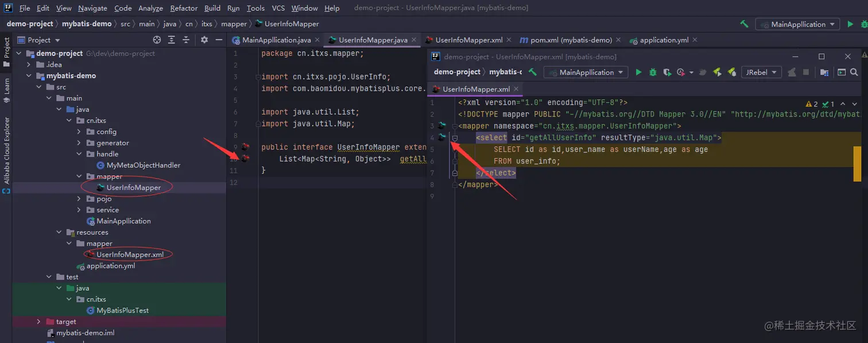Switch to the pom.xml (mybatis-demo) tab

click(x=571, y=40)
